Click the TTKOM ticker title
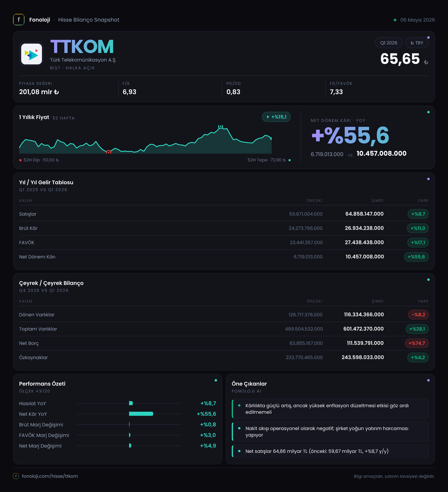The width and height of the screenshot is (448, 492). click(x=82, y=47)
